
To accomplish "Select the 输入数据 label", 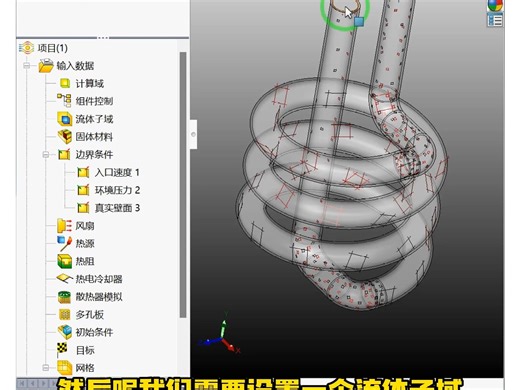I will click(x=75, y=66).
